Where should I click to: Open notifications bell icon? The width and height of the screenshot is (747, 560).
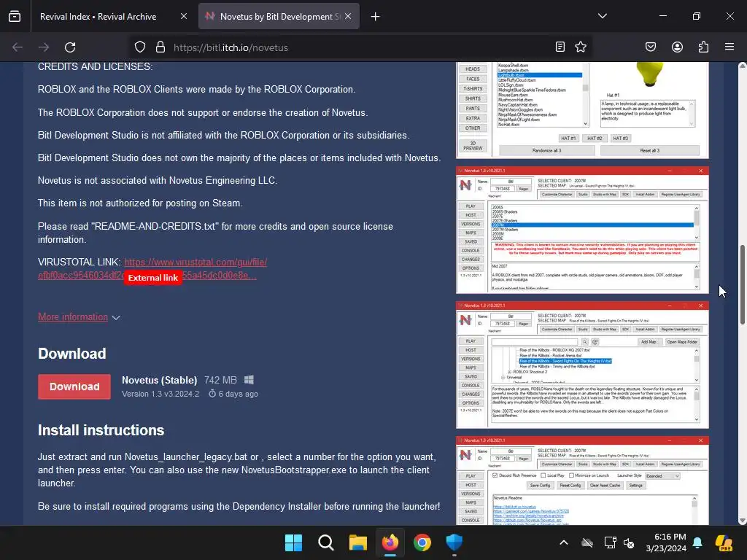(697, 542)
